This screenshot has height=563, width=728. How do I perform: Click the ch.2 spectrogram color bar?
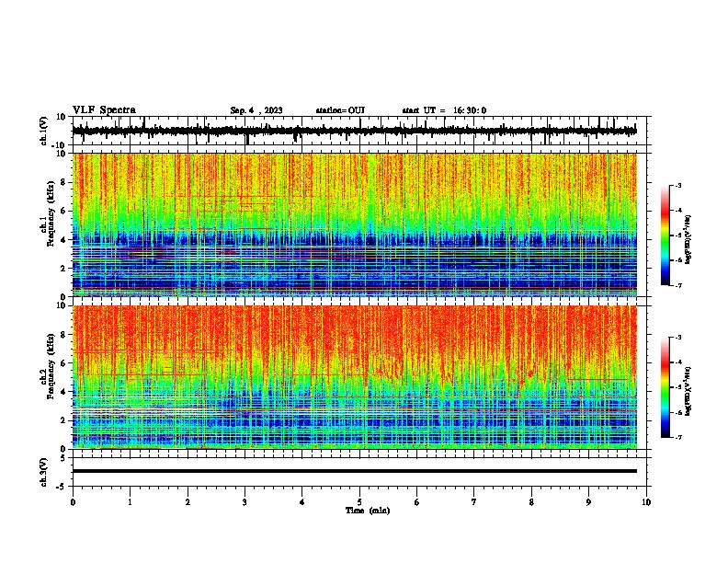click(x=665, y=387)
